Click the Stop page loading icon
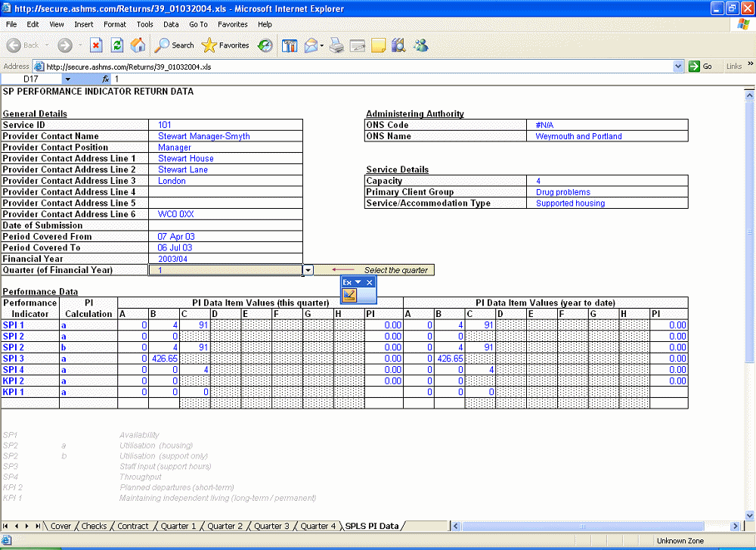The width and height of the screenshot is (756, 550). pyautogui.click(x=96, y=45)
